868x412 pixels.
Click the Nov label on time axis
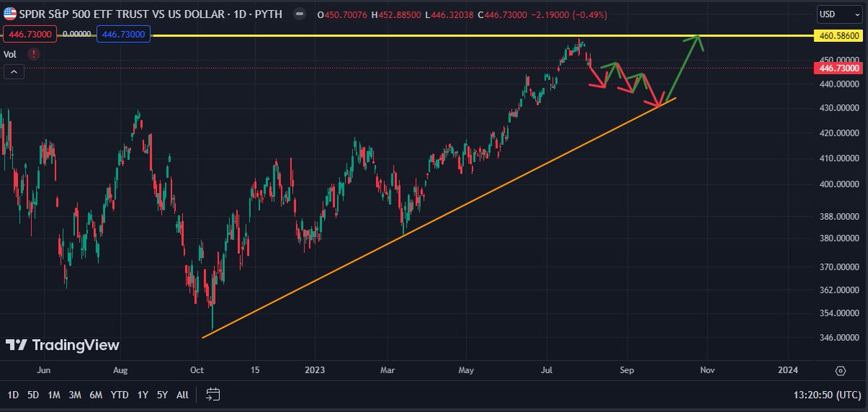coord(707,370)
